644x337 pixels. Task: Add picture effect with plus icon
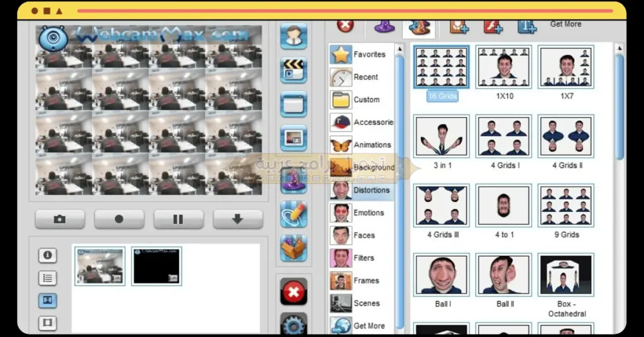coord(459,27)
